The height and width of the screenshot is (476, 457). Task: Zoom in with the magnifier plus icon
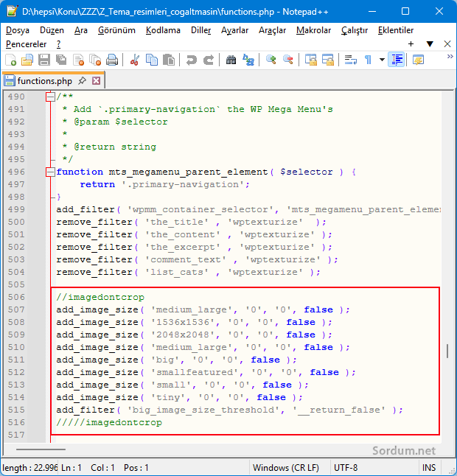[271, 60]
